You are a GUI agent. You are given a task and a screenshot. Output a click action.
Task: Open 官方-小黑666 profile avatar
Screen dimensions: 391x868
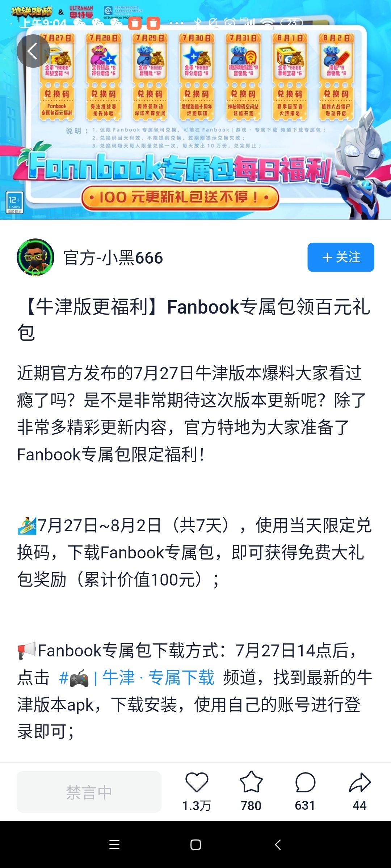click(x=35, y=257)
